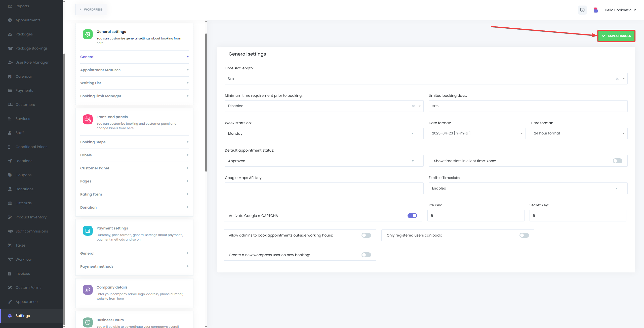Enable Show time slots in client time-zone
Screen dimensions: 644x328
[x=617, y=161]
